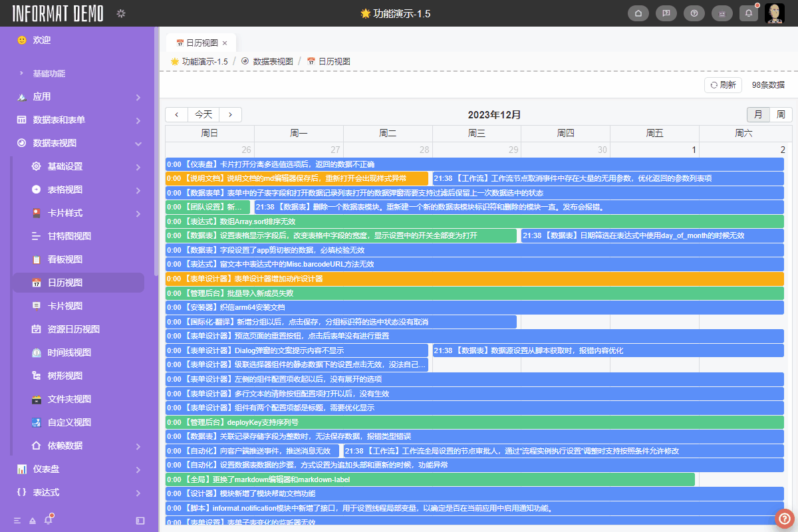Open 甘特图视图 from the sidebar
This screenshot has width=798, height=532.
(69, 236)
